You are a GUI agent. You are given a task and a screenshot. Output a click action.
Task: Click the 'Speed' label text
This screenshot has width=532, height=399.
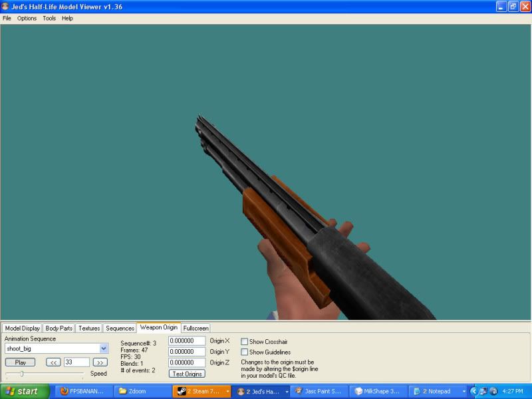[98, 374]
